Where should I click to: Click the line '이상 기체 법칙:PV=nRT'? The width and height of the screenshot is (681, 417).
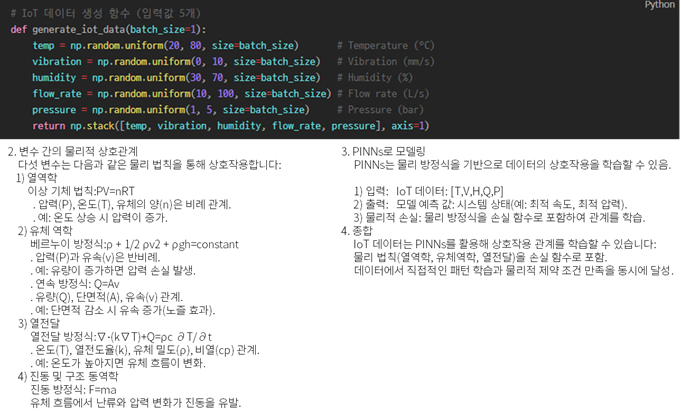[x=81, y=191]
